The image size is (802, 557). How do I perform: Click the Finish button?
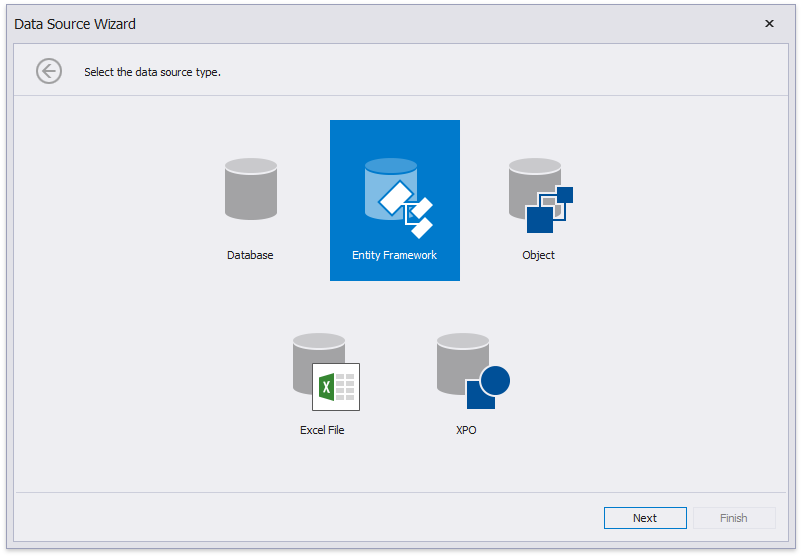pos(733,518)
